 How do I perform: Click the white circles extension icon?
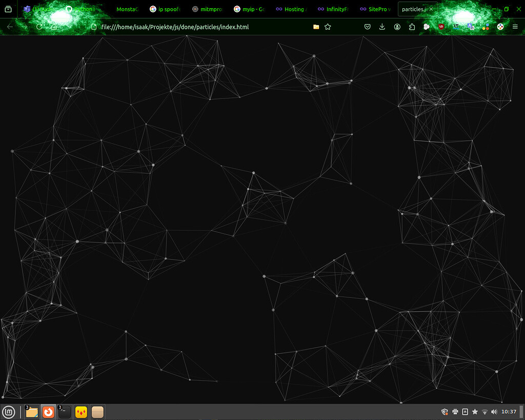pyautogui.click(x=427, y=27)
